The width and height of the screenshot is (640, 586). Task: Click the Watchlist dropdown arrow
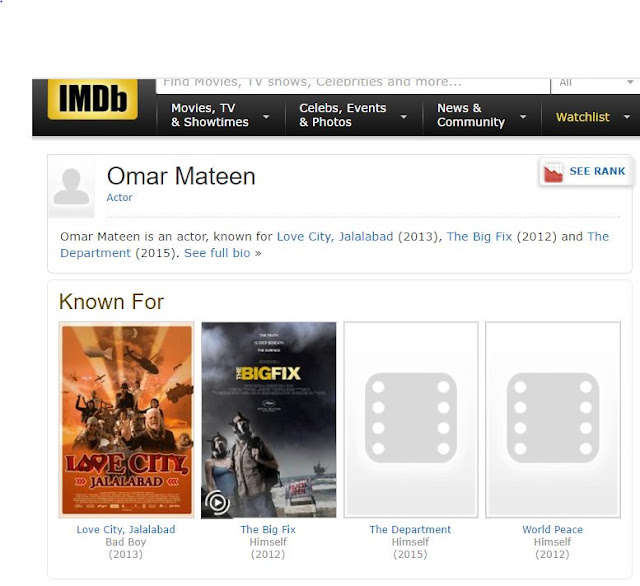click(627, 117)
